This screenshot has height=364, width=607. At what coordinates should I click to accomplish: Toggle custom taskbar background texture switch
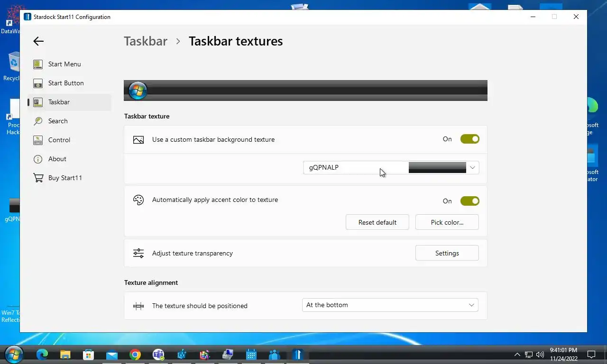470,139
